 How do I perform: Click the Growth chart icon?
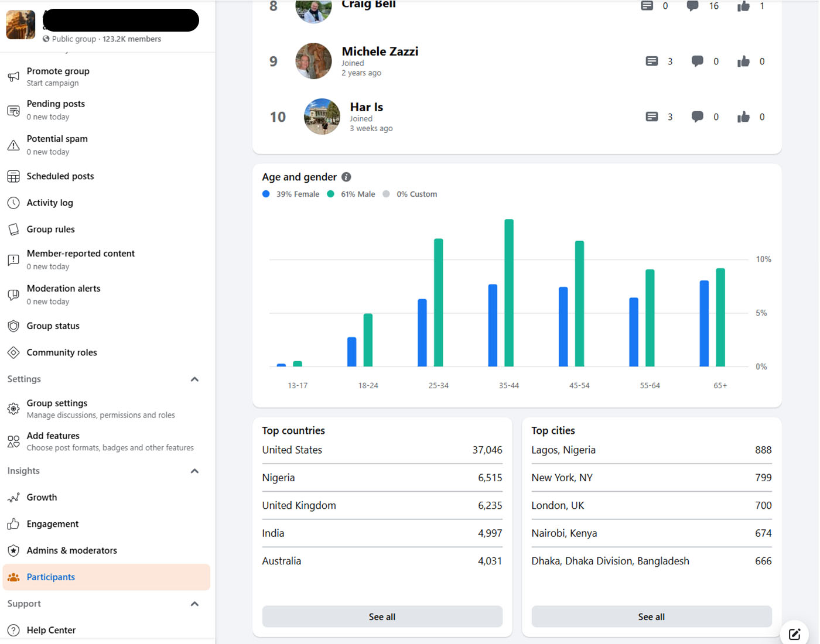13,498
